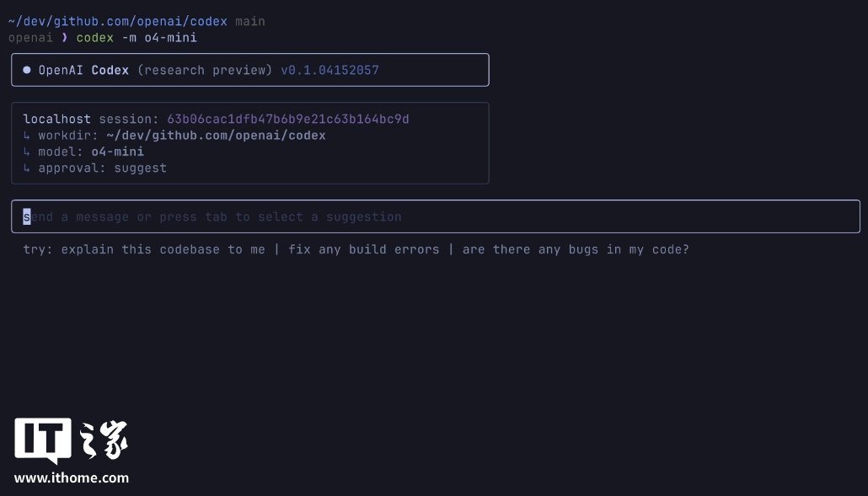Click the workdir path in the session box
The width and height of the screenshot is (868, 496).
pyautogui.click(x=216, y=136)
